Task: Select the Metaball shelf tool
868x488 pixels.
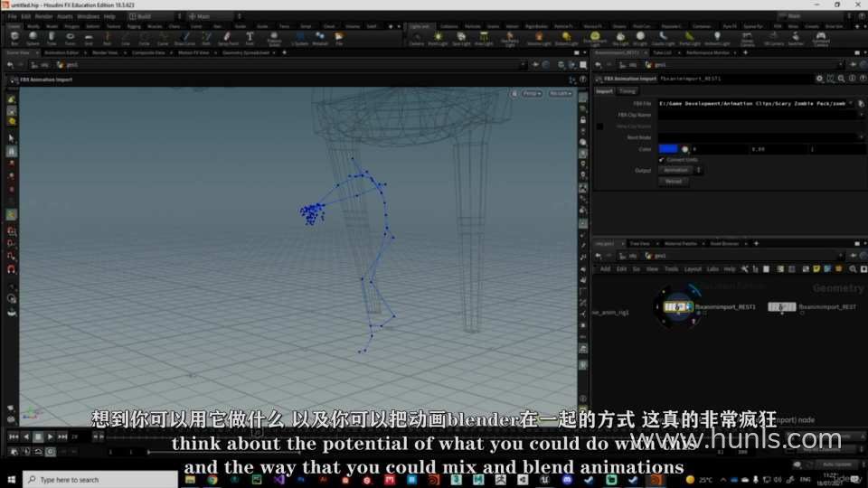Action: coord(320,38)
